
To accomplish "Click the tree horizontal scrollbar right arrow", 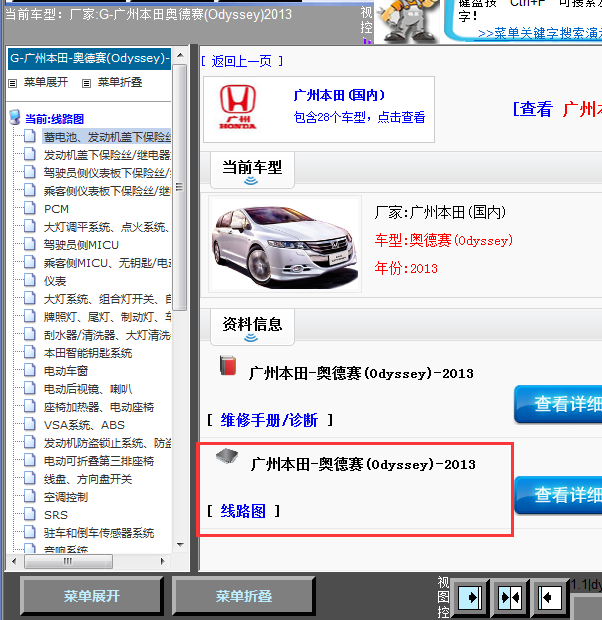I will tap(162, 561).
